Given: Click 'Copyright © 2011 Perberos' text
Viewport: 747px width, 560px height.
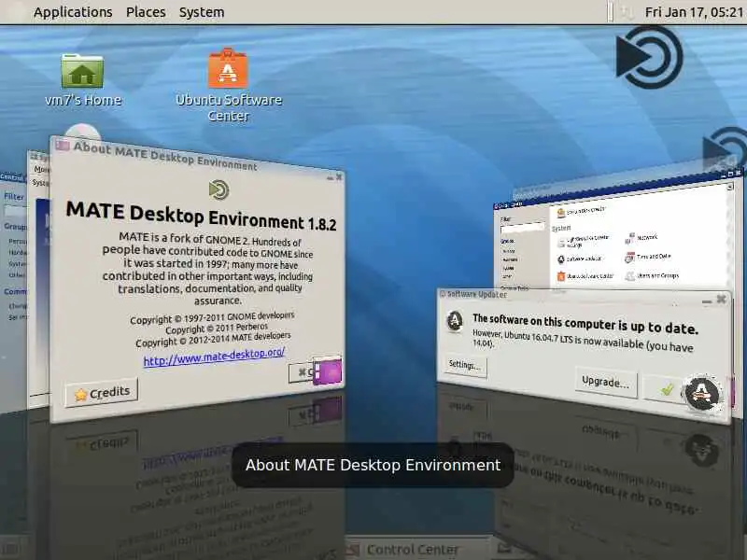Looking at the screenshot, I should pyautogui.click(x=217, y=329).
